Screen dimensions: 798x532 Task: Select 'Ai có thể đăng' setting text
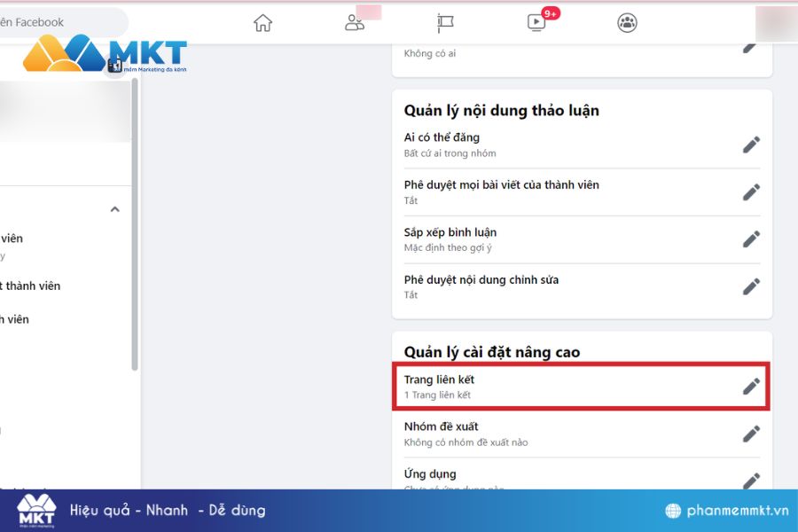[x=442, y=137]
